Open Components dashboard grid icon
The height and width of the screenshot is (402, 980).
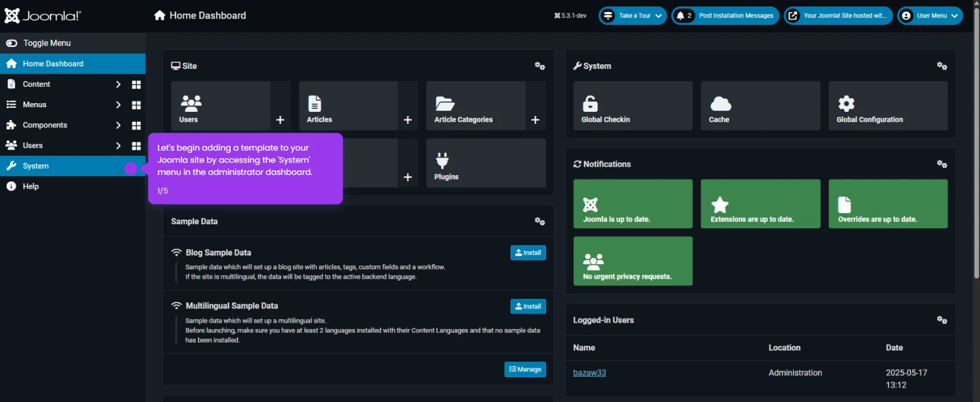(x=136, y=125)
